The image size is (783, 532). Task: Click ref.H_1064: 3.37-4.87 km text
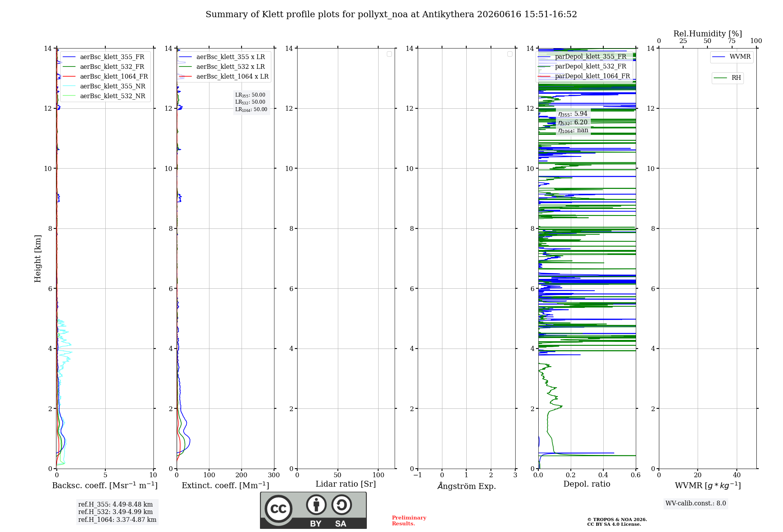click(117, 520)
